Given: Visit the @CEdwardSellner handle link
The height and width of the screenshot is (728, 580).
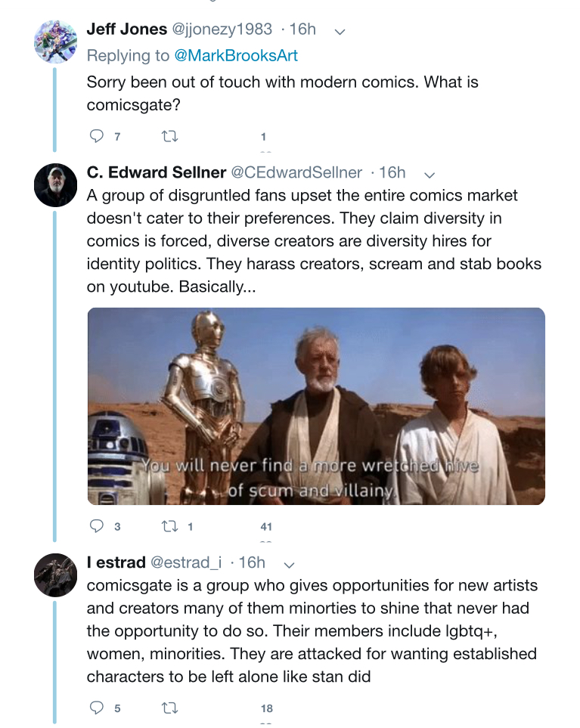Looking at the screenshot, I should coord(296,172).
